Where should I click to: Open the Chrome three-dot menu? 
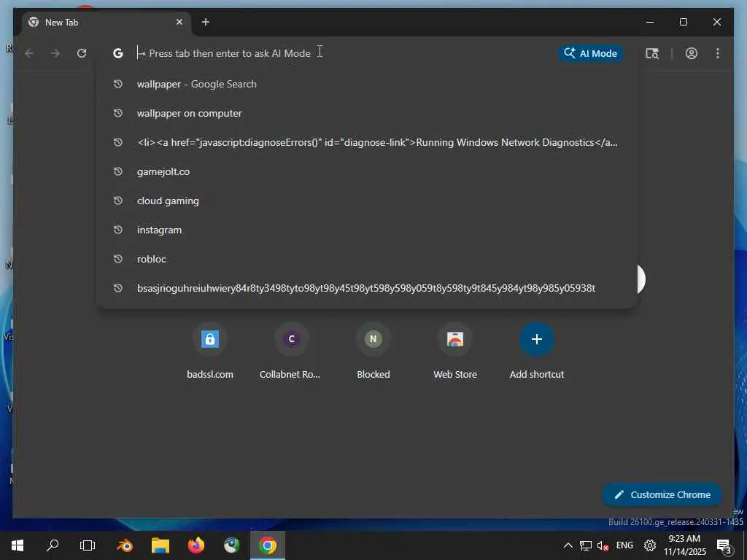[718, 53]
